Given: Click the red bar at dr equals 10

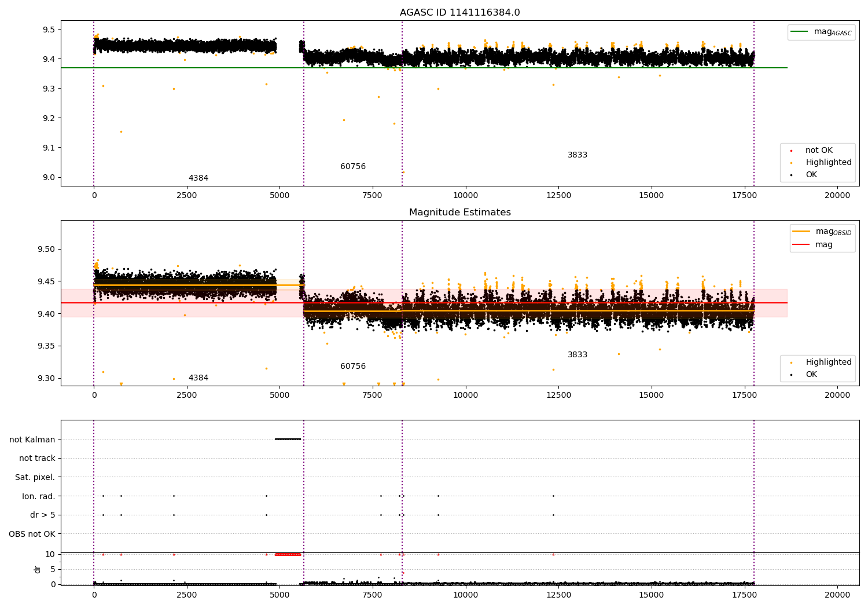Looking at the screenshot, I should tap(288, 555).
